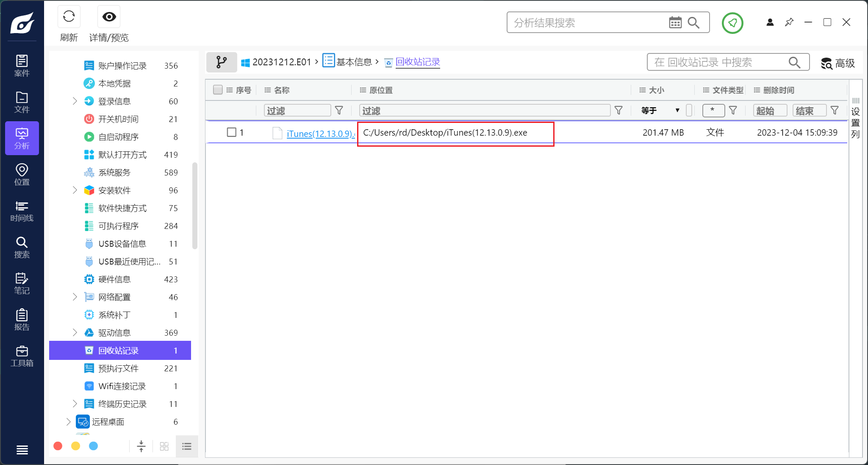
Task: Check the checkbox for row 1
Action: click(x=231, y=132)
